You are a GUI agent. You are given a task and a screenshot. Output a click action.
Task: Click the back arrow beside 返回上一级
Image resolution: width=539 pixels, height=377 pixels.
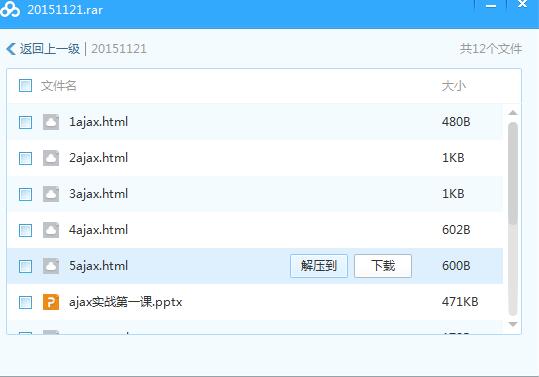[11, 49]
